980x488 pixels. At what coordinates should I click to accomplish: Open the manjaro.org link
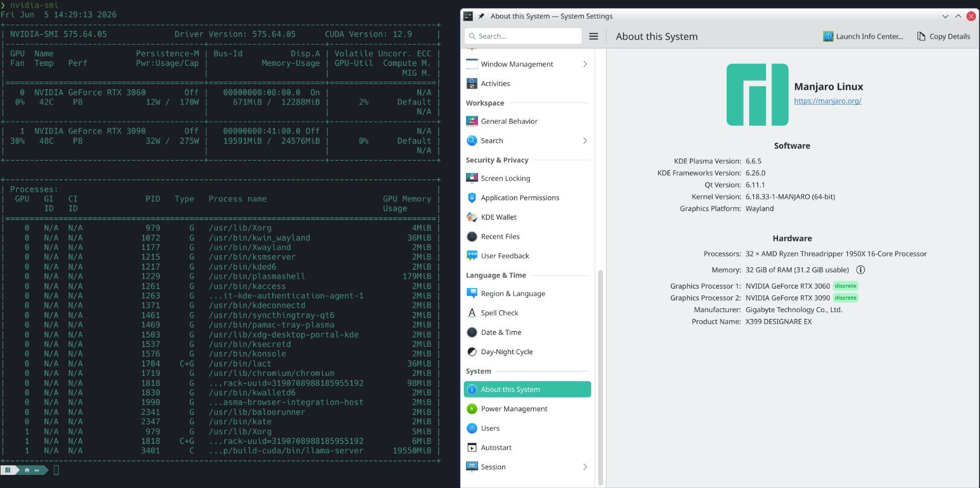point(828,101)
